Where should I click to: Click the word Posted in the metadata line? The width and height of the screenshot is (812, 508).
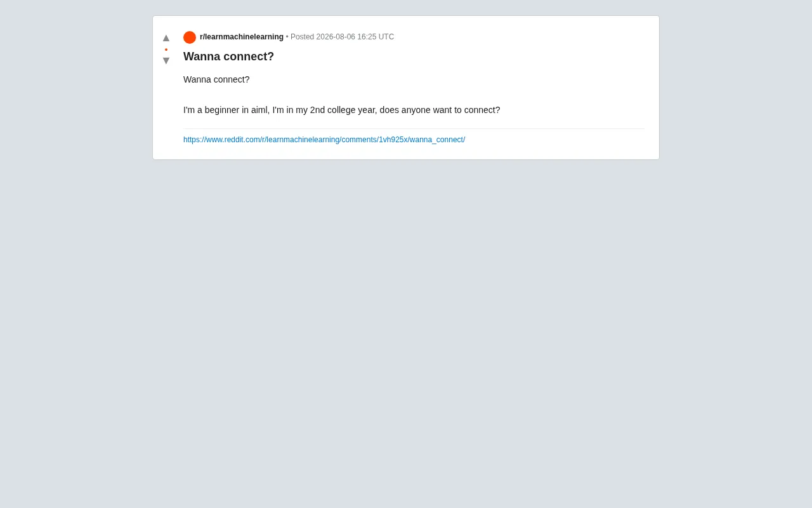point(302,37)
